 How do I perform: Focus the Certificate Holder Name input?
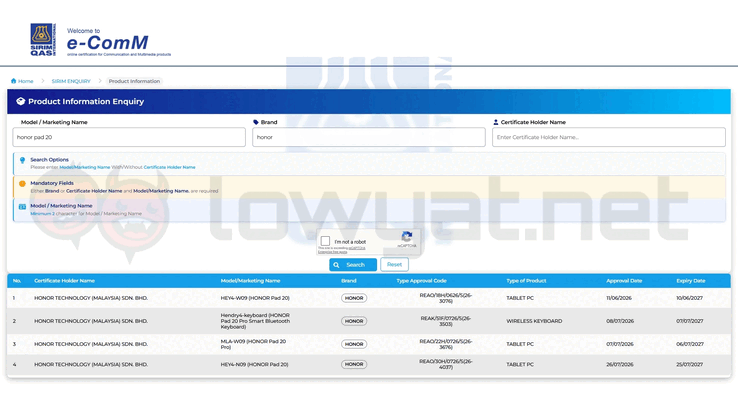609,137
